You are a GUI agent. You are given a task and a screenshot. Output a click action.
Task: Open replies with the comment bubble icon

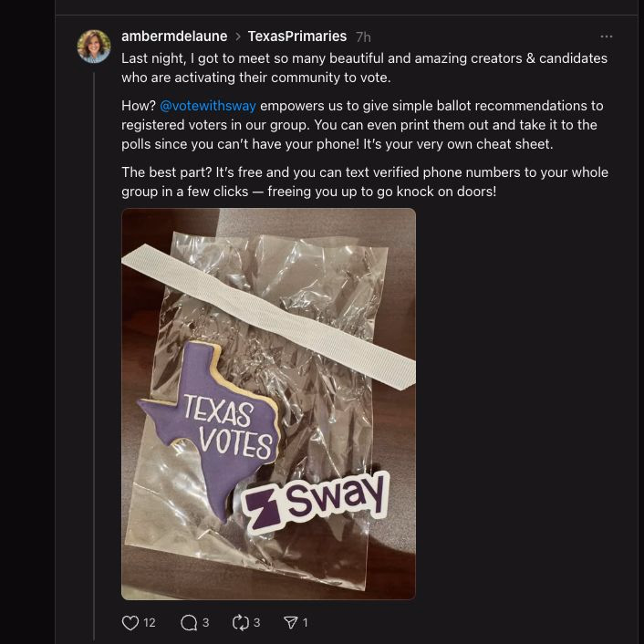click(x=189, y=623)
